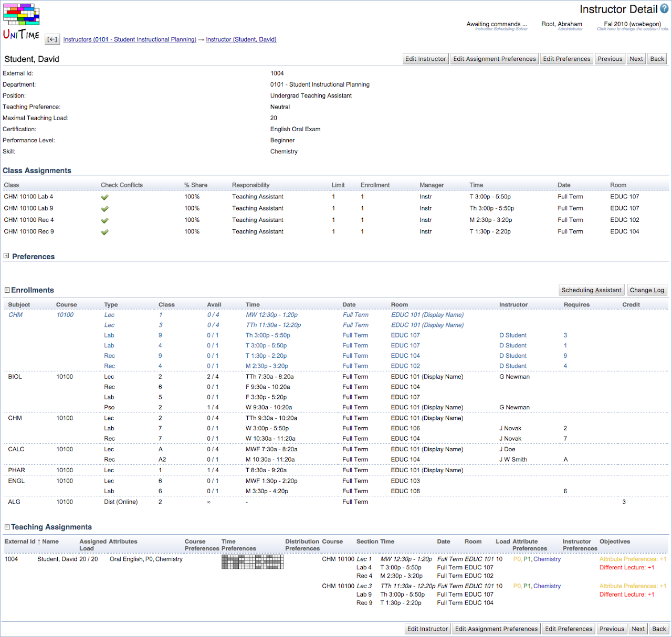Screen dimensions: 672x637
Task: Select the PHAR enrollment subject
Action: [17, 471]
